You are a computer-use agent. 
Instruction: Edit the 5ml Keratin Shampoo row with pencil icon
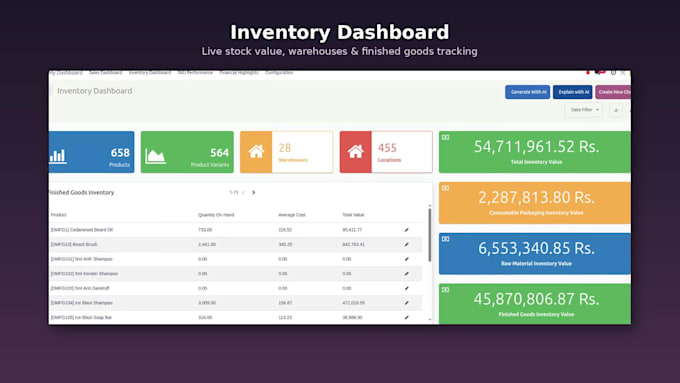tap(407, 274)
